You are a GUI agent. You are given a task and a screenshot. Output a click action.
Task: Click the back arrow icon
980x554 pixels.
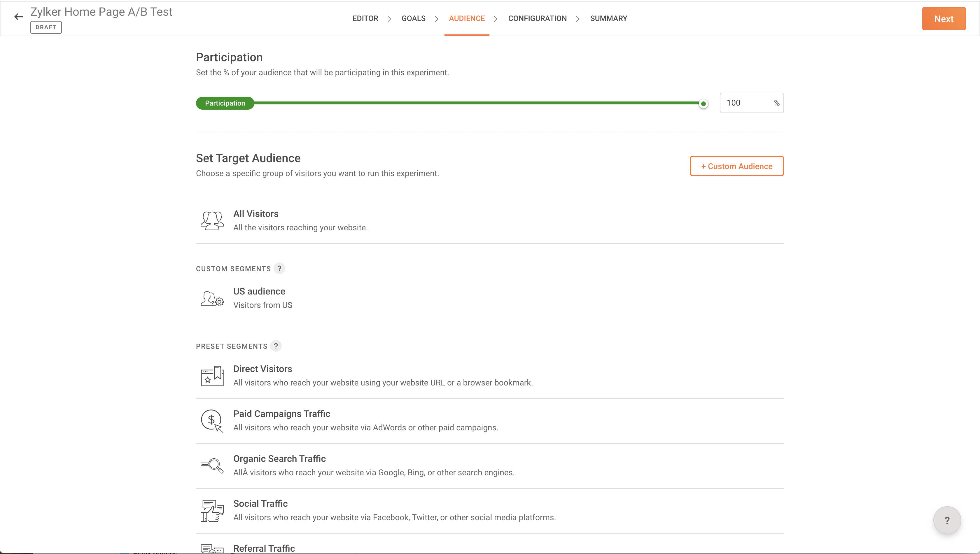[18, 17]
